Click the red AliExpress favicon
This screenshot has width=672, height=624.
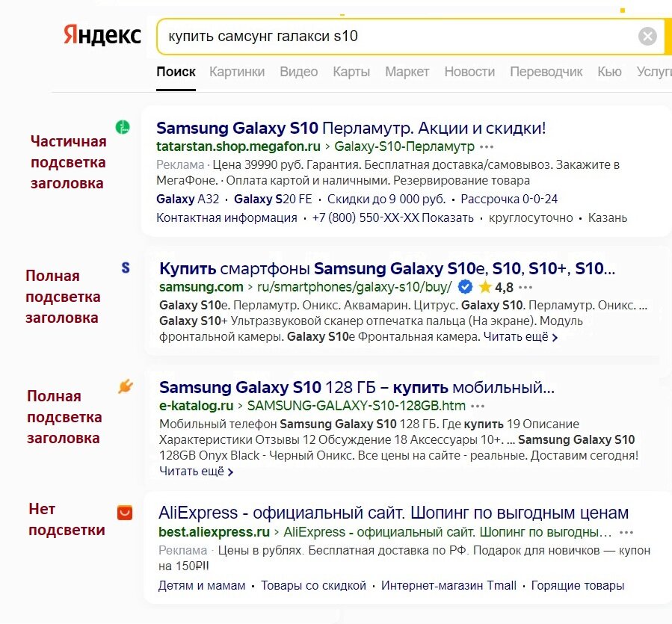coord(125,512)
